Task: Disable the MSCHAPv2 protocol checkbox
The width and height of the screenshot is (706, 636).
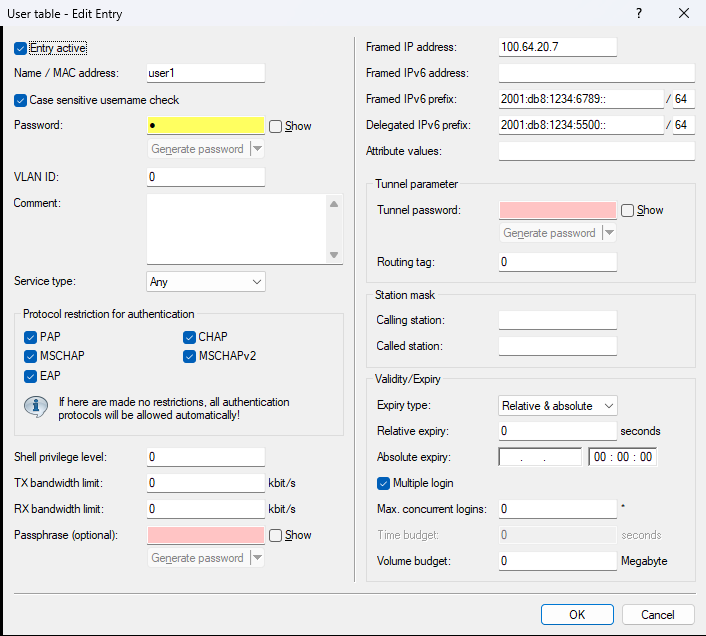Action: pos(190,356)
